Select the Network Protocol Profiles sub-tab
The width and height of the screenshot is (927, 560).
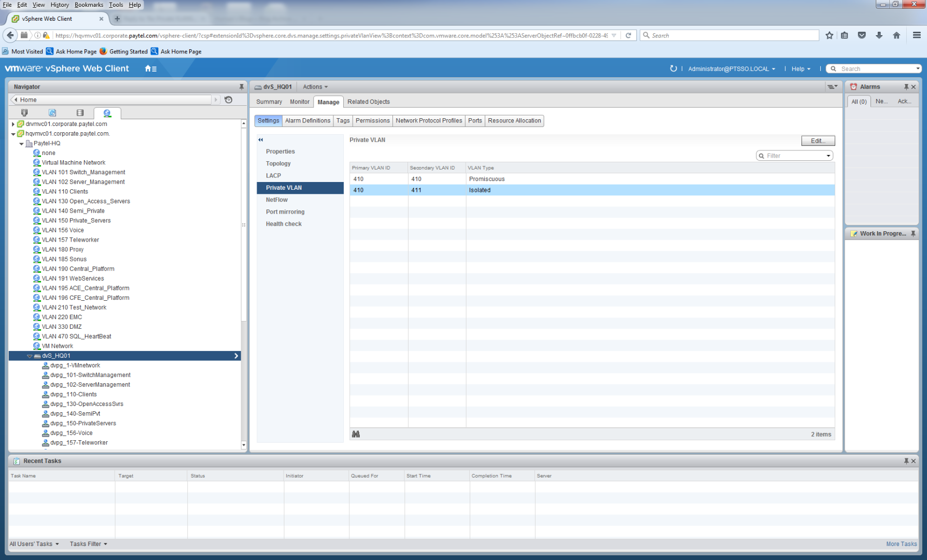[x=429, y=121]
